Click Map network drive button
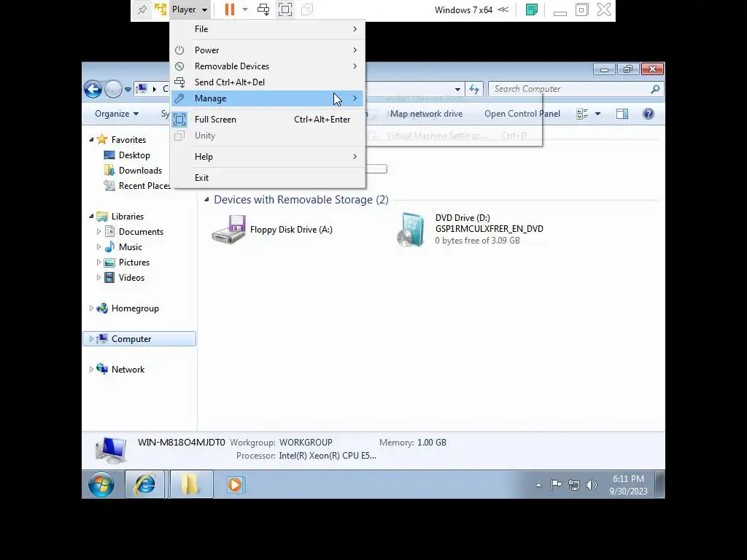 point(426,114)
